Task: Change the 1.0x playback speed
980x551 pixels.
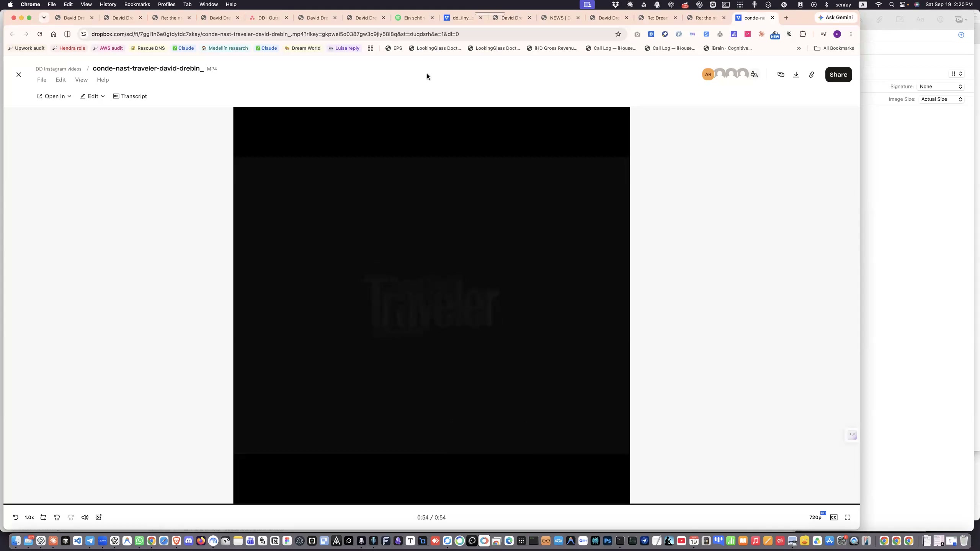Action: point(29,517)
